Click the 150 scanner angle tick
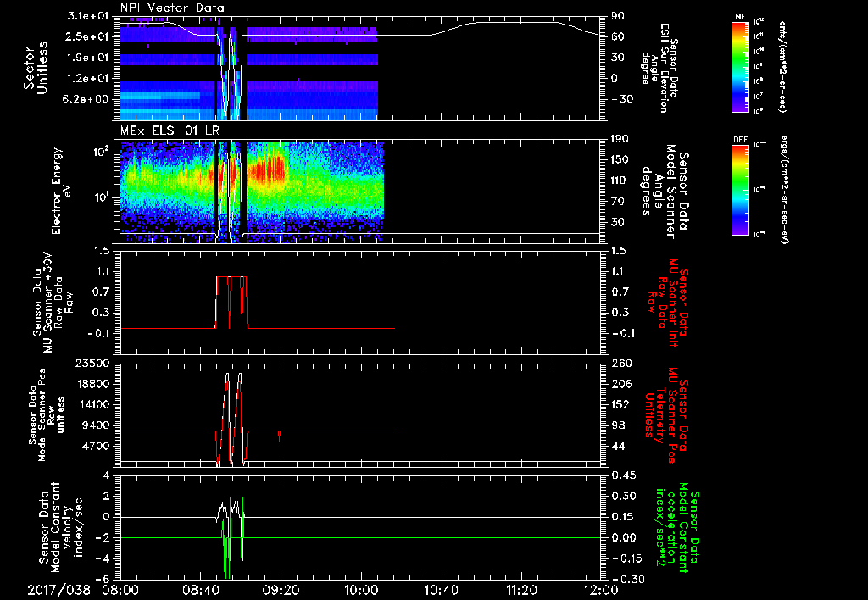 pos(620,159)
